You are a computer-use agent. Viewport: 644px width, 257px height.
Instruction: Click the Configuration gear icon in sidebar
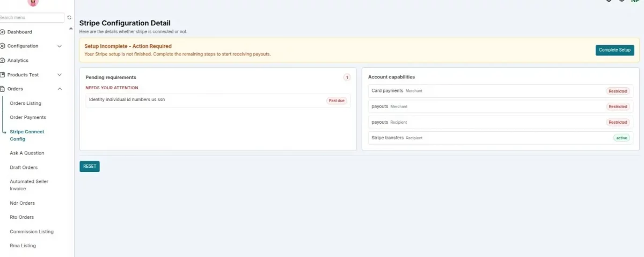click(3, 46)
